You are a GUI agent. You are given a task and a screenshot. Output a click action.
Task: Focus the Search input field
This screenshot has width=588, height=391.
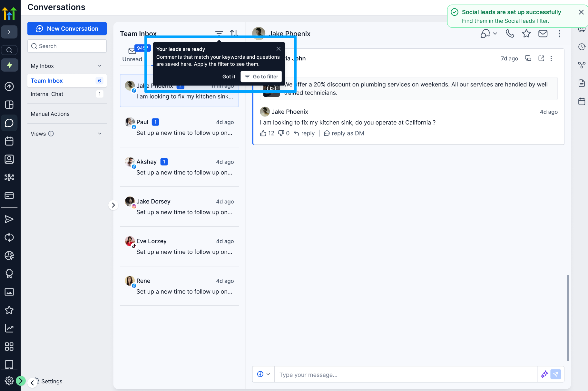(x=67, y=46)
